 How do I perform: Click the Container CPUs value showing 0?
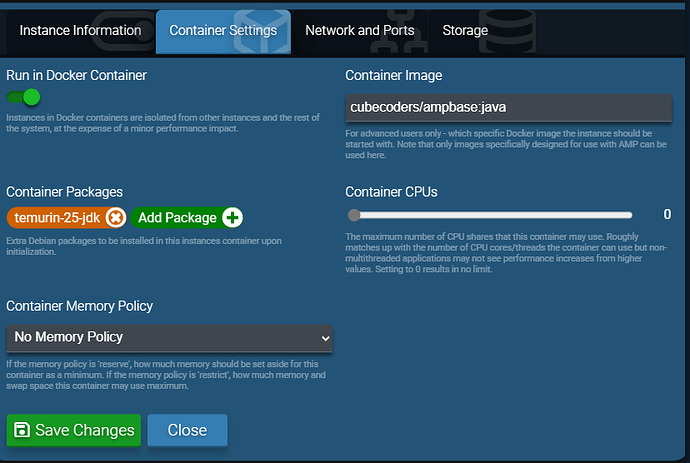pos(667,214)
